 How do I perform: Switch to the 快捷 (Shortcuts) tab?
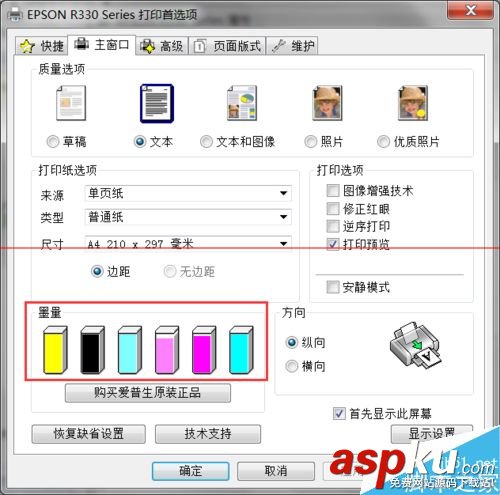pyautogui.click(x=42, y=46)
